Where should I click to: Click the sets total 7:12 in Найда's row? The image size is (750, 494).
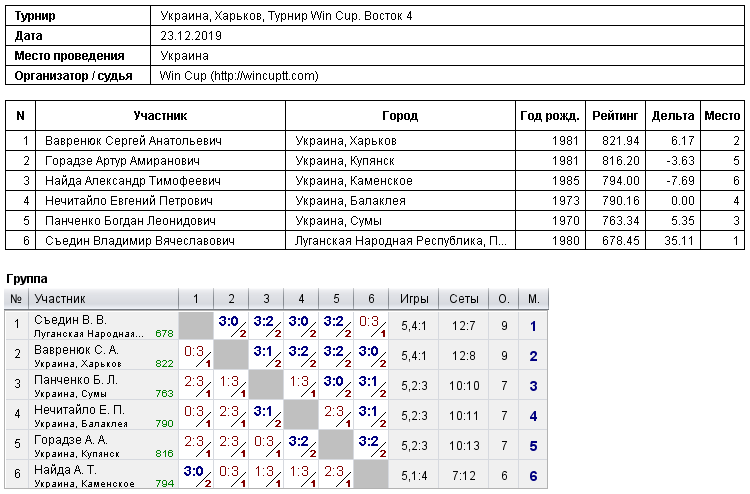coord(463,476)
